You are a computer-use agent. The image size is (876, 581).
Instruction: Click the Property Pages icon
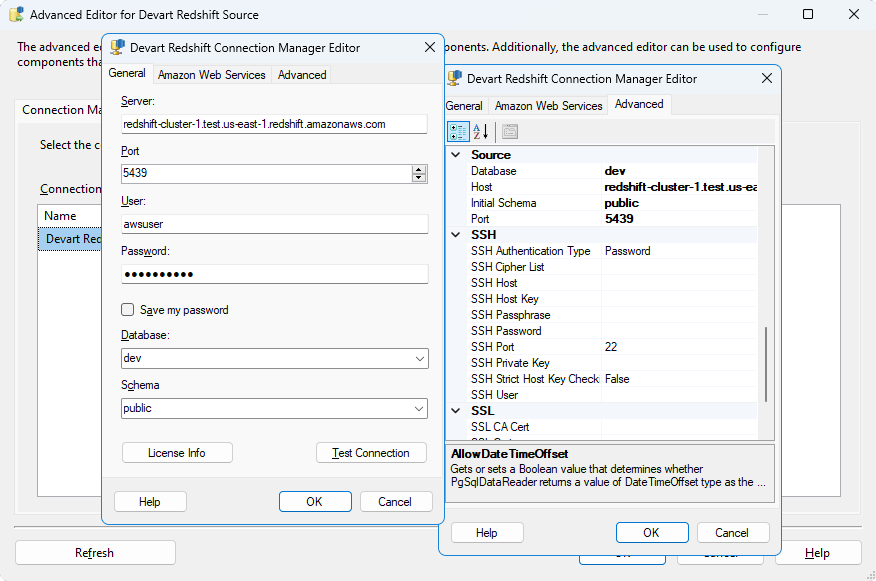(510, 131)
